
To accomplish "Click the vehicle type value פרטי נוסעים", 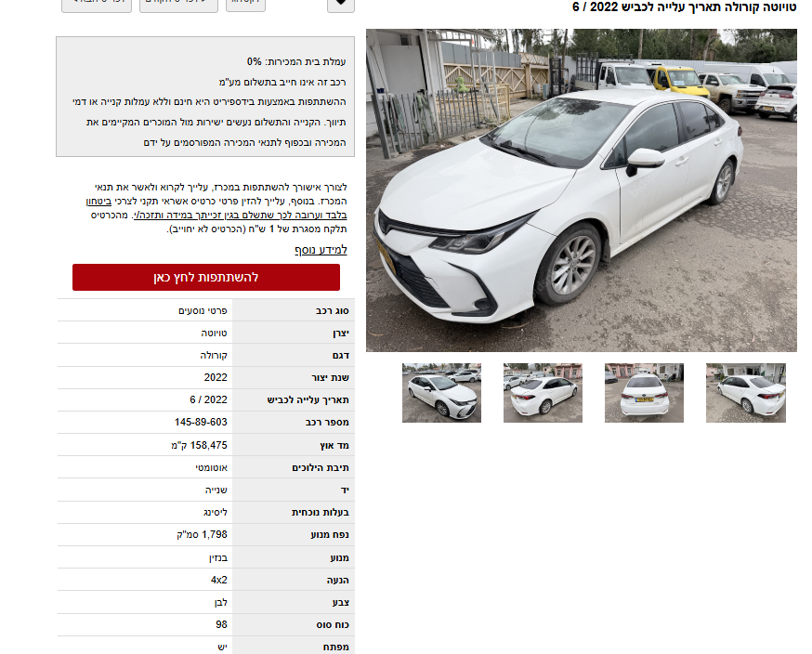I will [x=203, y=310].
